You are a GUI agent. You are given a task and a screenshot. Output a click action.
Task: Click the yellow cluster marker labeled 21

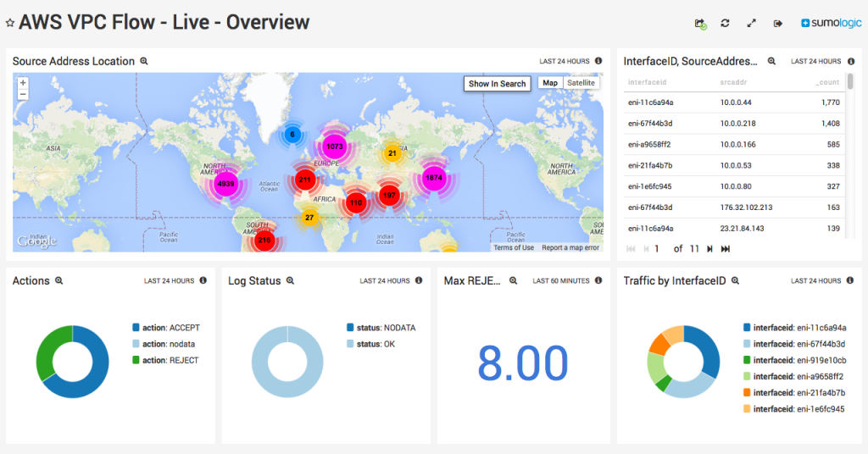coord(392,153)
